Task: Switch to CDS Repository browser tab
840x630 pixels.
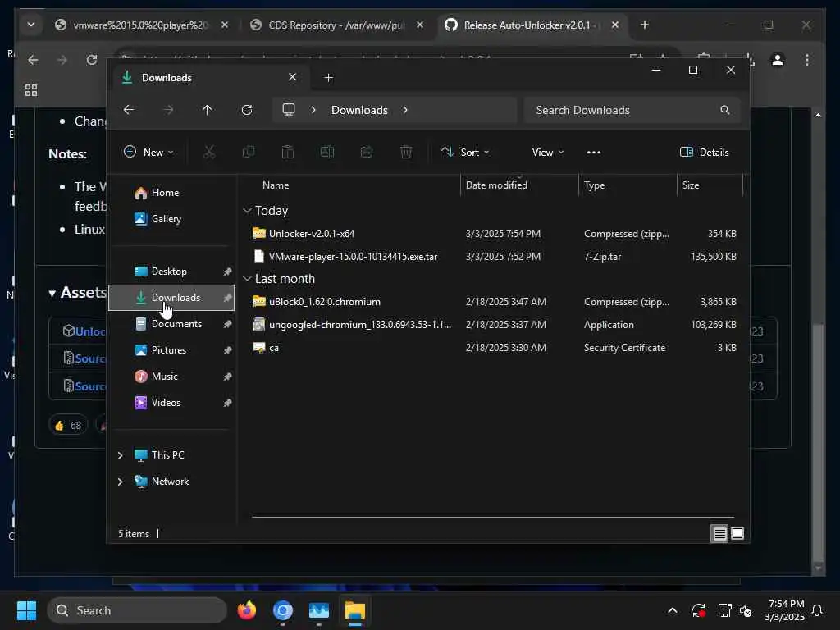Action: 337,25
